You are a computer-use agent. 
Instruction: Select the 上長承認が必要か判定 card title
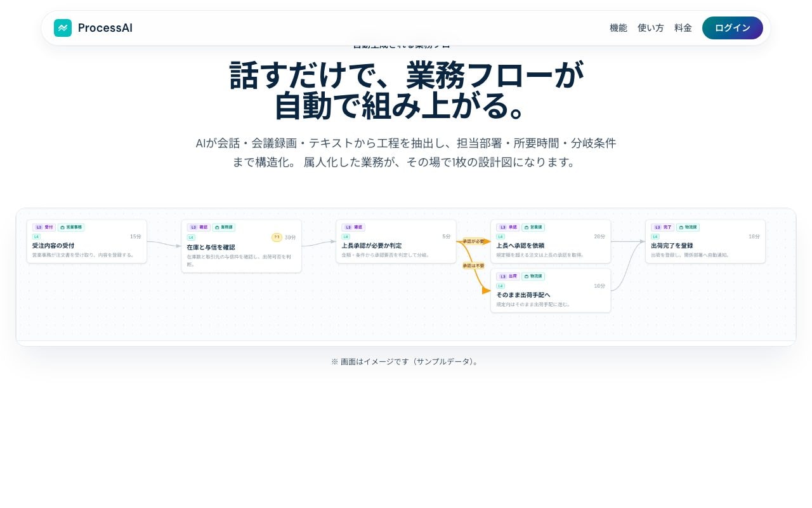pos(372,245)
